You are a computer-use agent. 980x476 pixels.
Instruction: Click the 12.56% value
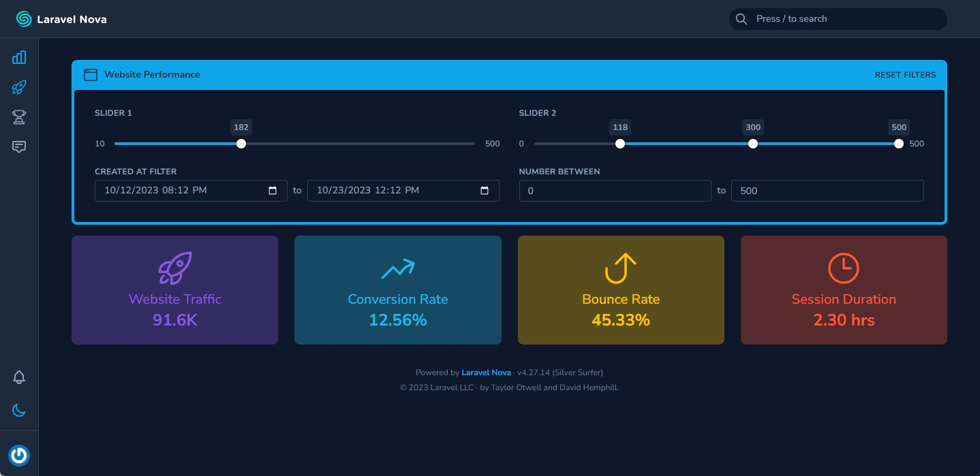click(398, 320)
